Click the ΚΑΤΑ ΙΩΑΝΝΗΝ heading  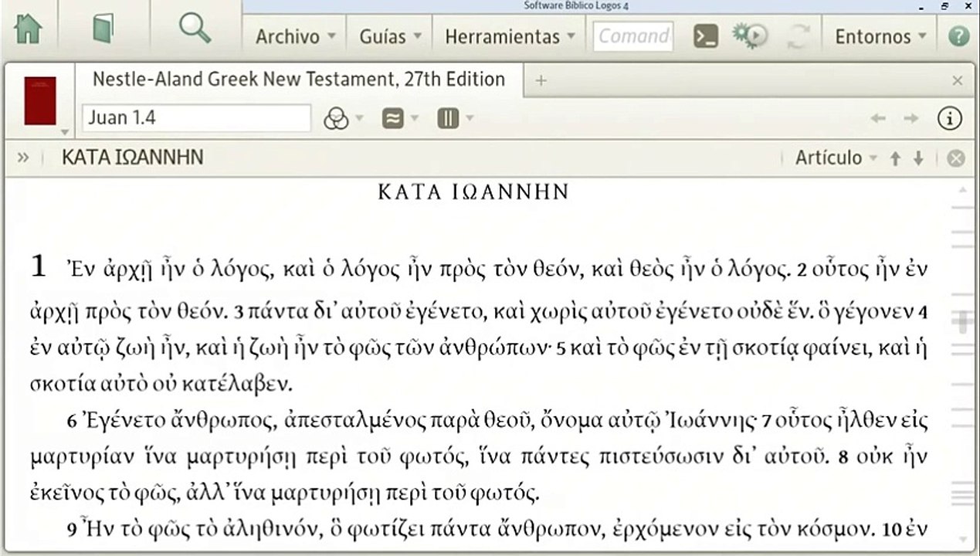pyautogui.click(x=473, y=192)
